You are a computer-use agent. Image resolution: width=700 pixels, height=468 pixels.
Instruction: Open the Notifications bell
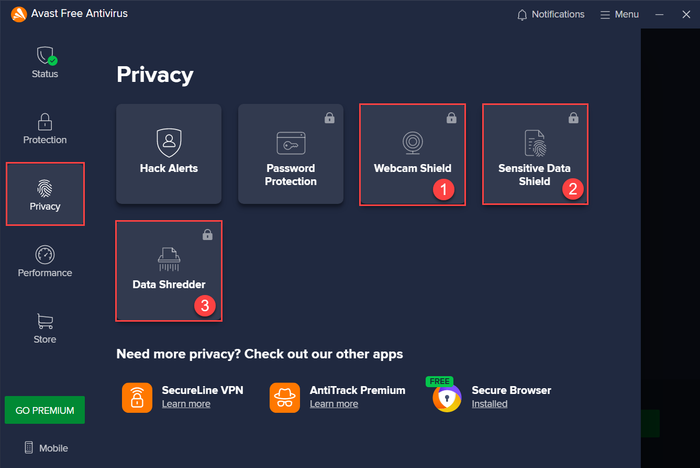(x=550, y=15)
